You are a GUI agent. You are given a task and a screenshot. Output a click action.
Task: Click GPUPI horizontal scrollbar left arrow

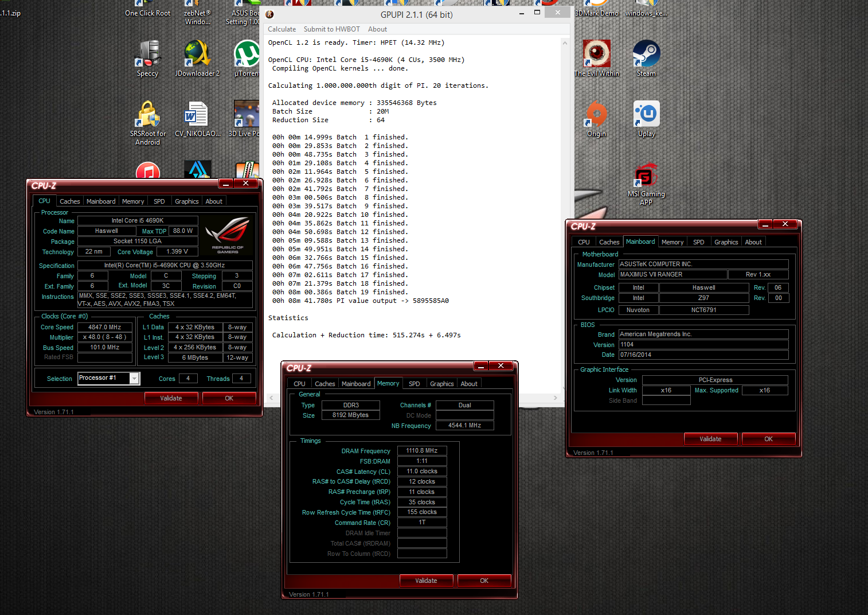click(271, 398)
